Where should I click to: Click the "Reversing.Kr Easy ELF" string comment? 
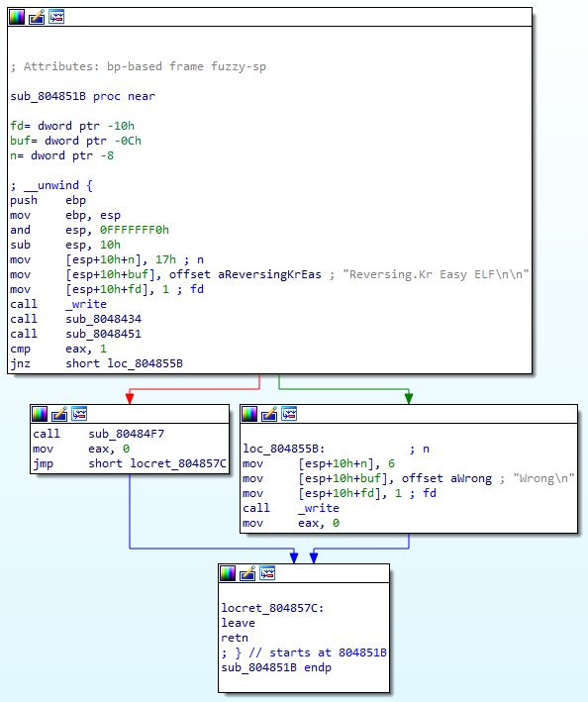tap(436, 274)
